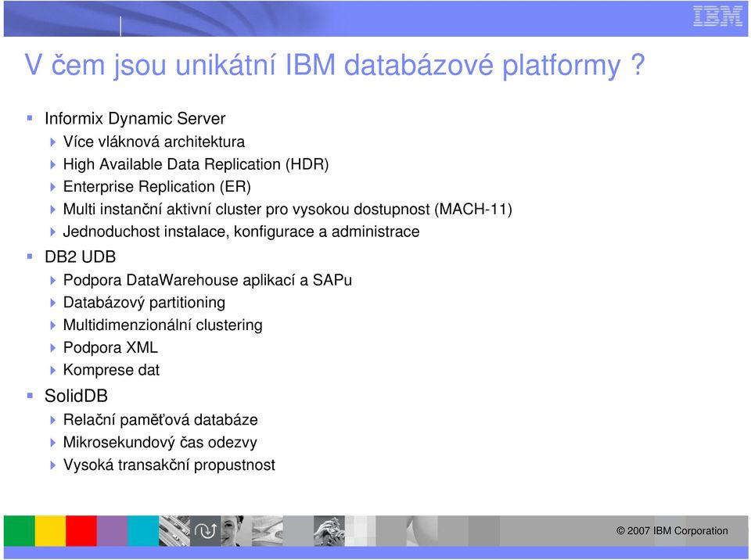
Task: Click the DB2 UDB heading
Action: point(80,257)
